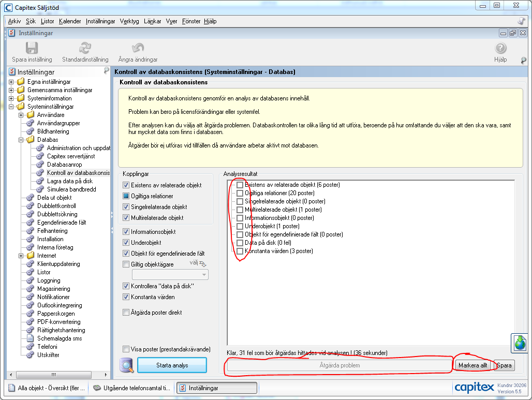Select Dela ut objekt in settings tree

54,198
